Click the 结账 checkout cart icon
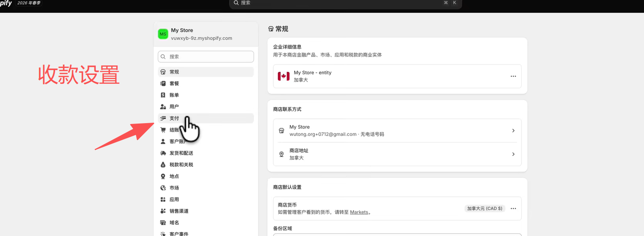This screenshot has width=644, height=236. [x=163, y=130]
